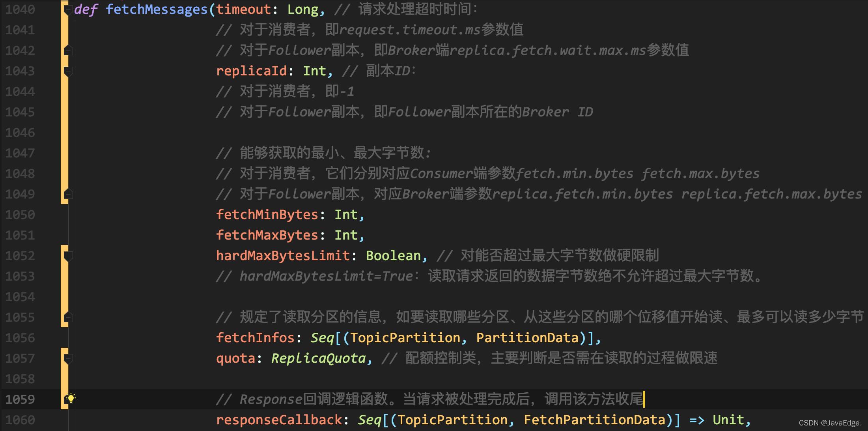The width and height of the screenshot is (868, 431).
Task: Click line number 1060 in the gutter
Action: (20, 420)
